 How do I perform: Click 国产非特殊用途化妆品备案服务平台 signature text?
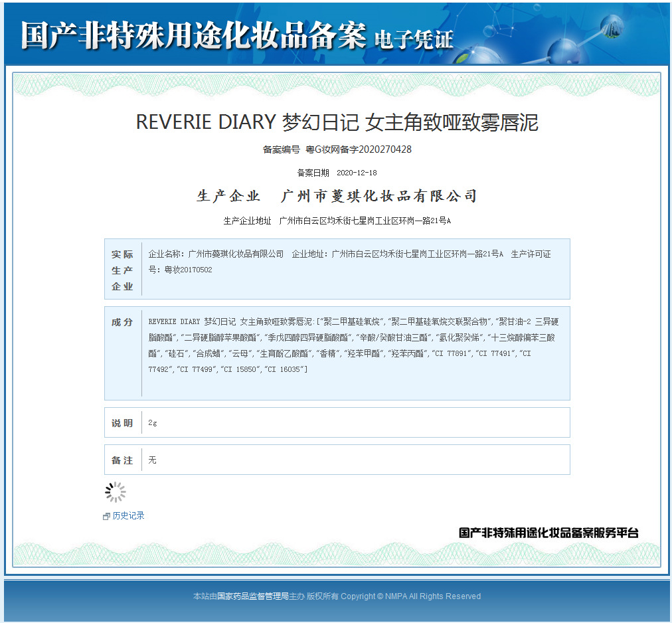(x=548, y=533)
